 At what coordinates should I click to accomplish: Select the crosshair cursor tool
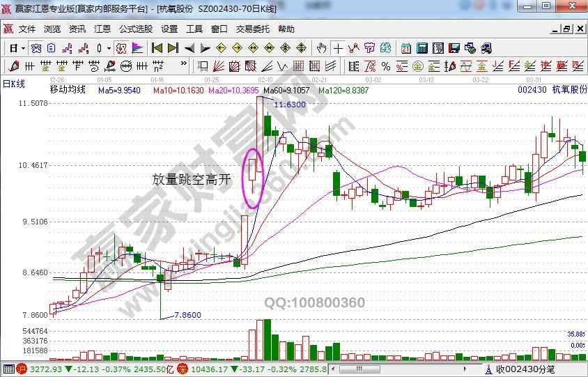[x=339, y=48]
